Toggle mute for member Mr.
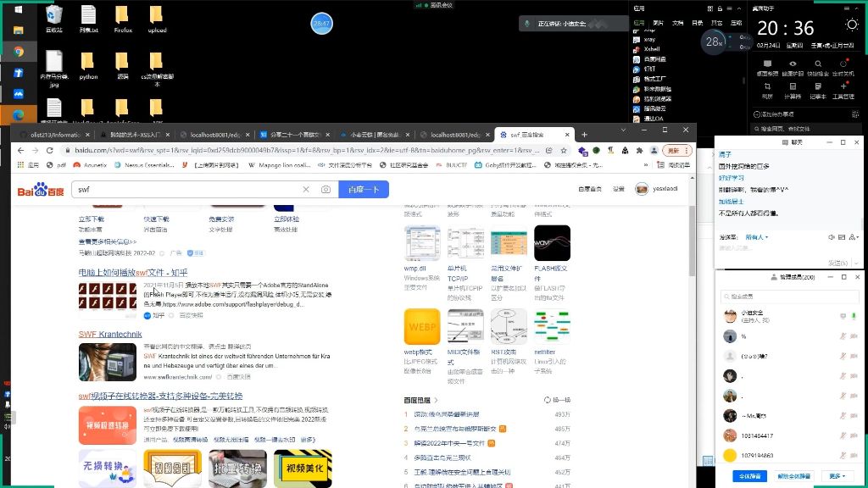The width and height of the screenshot is (868, 488). click(x=843, y=415)
